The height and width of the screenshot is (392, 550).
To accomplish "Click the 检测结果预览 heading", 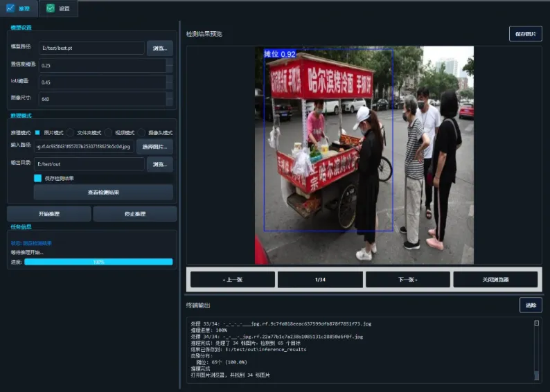I will point(204,34).
